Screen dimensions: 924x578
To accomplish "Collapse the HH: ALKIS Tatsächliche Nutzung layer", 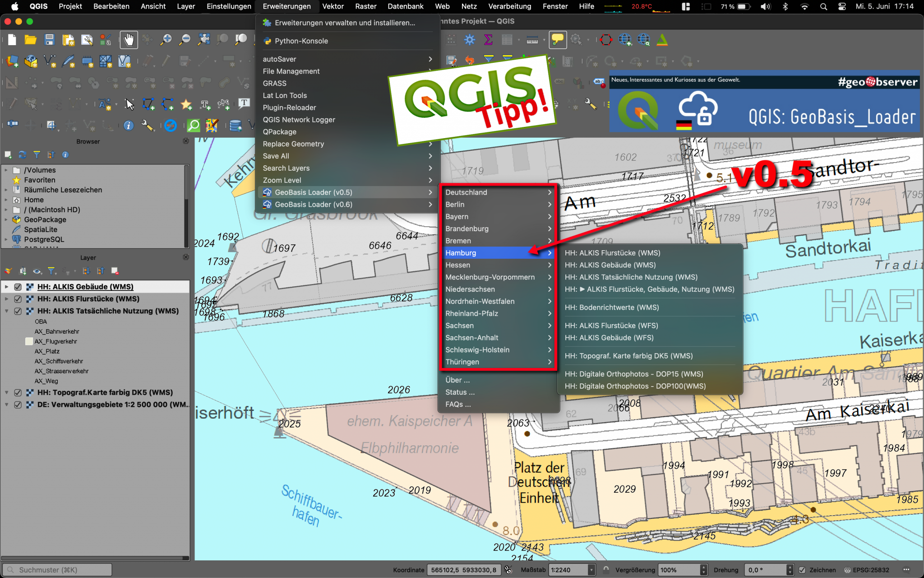I will pos(6,311).
